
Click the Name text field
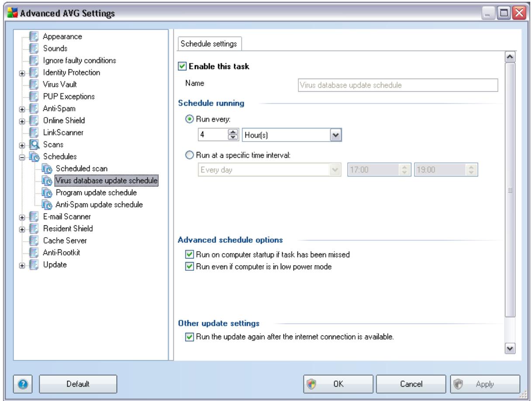pyautogui.click(x=398, y=86)
